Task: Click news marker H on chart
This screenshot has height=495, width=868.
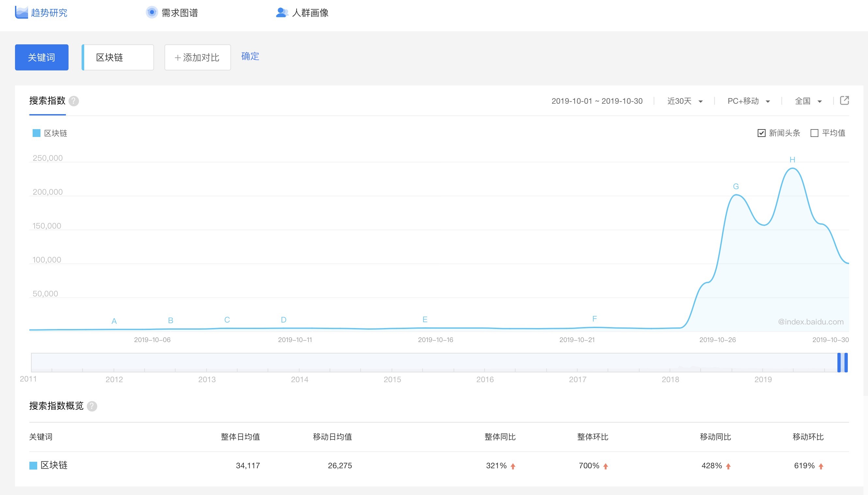Action: [792, 159]
